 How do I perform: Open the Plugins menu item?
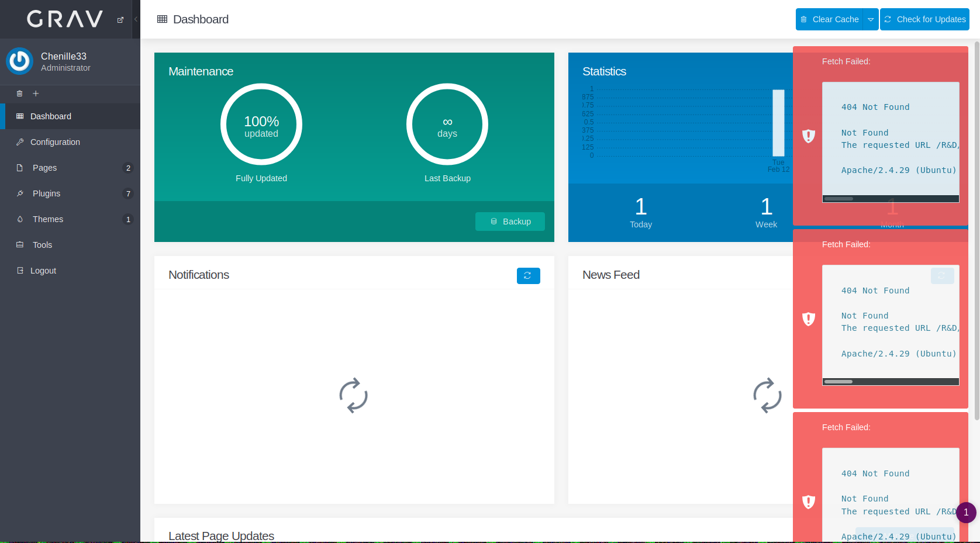click(70, 193)
